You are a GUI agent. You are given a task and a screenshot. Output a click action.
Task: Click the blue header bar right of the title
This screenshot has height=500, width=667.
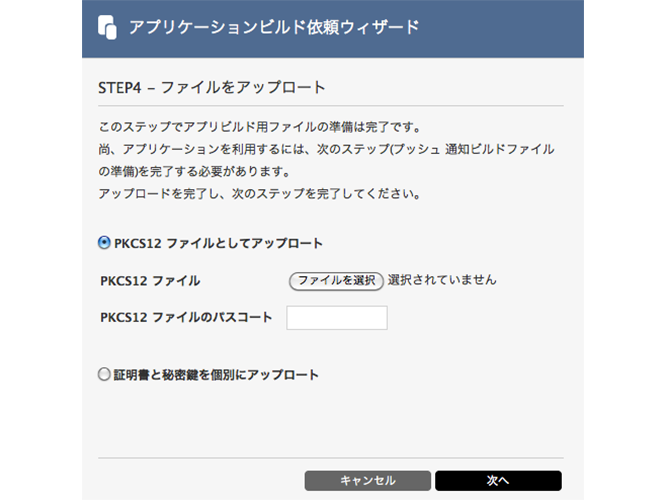(x=502, y=28)
